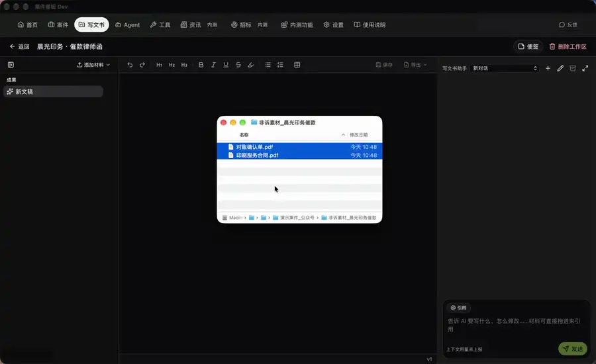Click 上下文用量未上报 status text

click(464, 349)
